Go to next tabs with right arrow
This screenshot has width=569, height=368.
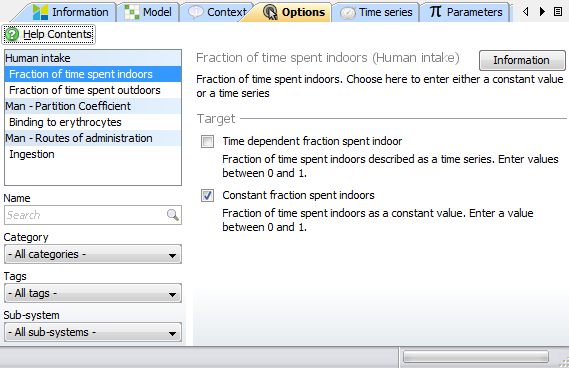542,12
